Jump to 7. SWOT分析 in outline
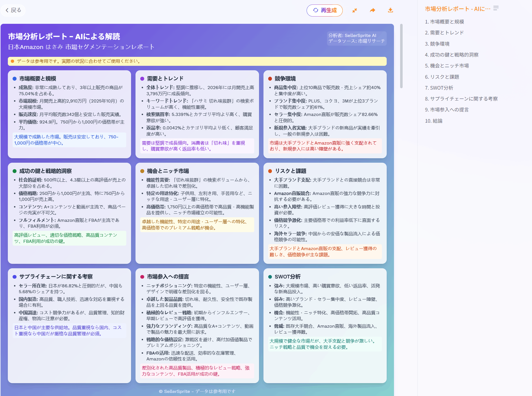 pyautogui.click(x=439, y=88)
